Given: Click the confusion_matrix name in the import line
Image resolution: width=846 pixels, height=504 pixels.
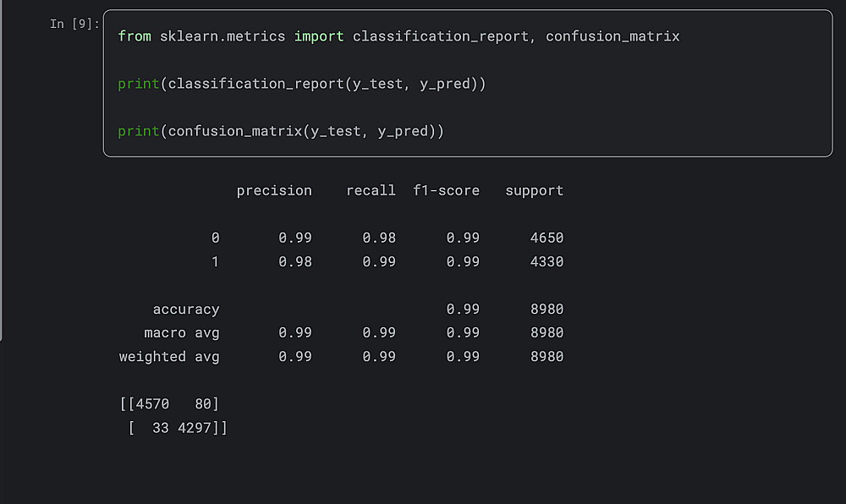Looking at the screenshot, I should (612, 36).
